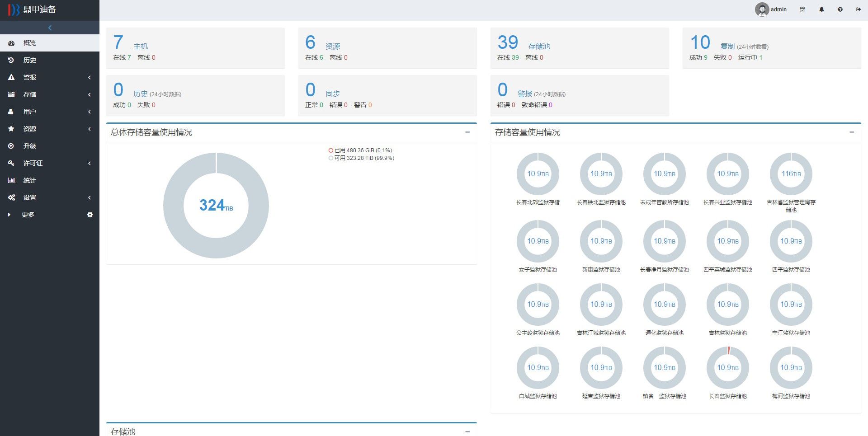The height and width of the screenshot is (436, 868).
Task: Collapse the sidebar with the left chevron
Action: point(50,28)
